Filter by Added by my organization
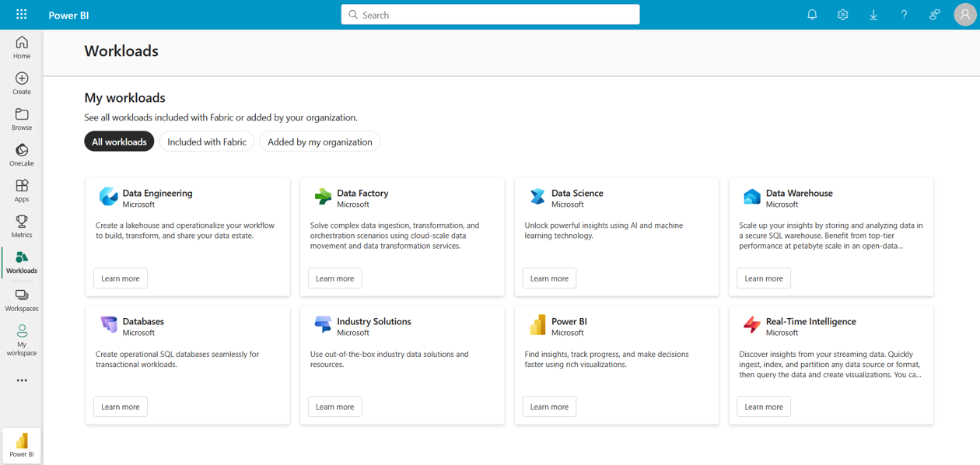This screenshot has width=980, height=465. (x=319, y=142)
